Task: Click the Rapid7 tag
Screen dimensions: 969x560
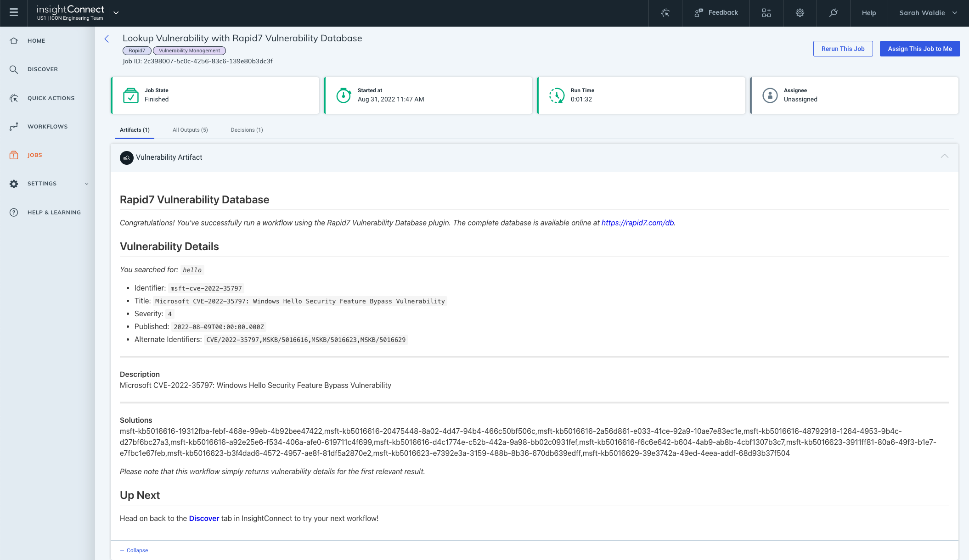Action: click(x=137, y=50)
